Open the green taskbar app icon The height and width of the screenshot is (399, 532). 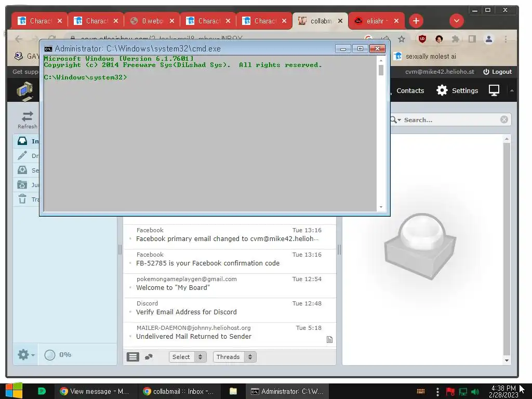(42, 391)
